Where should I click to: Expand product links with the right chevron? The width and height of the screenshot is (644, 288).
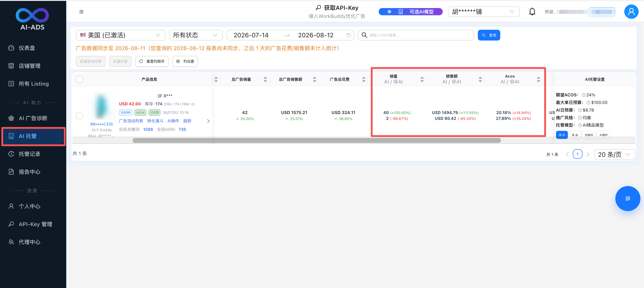point(208,121)
